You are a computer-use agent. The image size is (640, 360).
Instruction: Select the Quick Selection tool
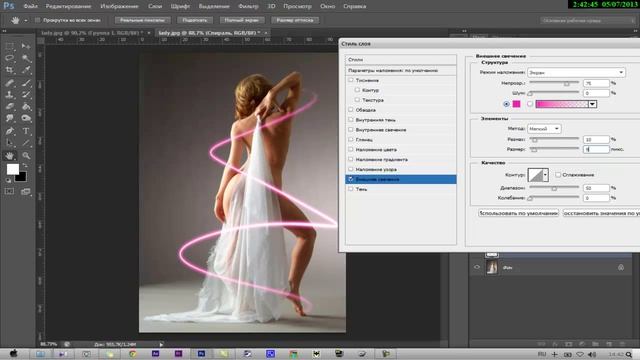tap(26, 58)
